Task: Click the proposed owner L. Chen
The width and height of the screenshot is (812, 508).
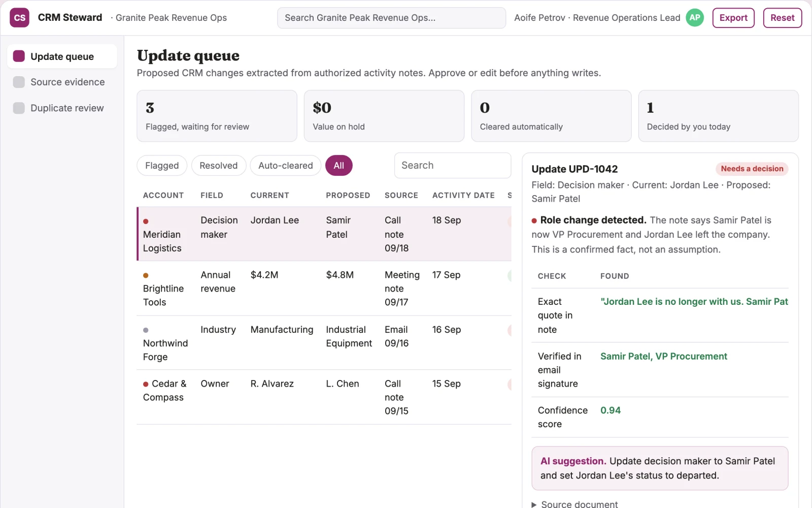Action: [342, 384]
